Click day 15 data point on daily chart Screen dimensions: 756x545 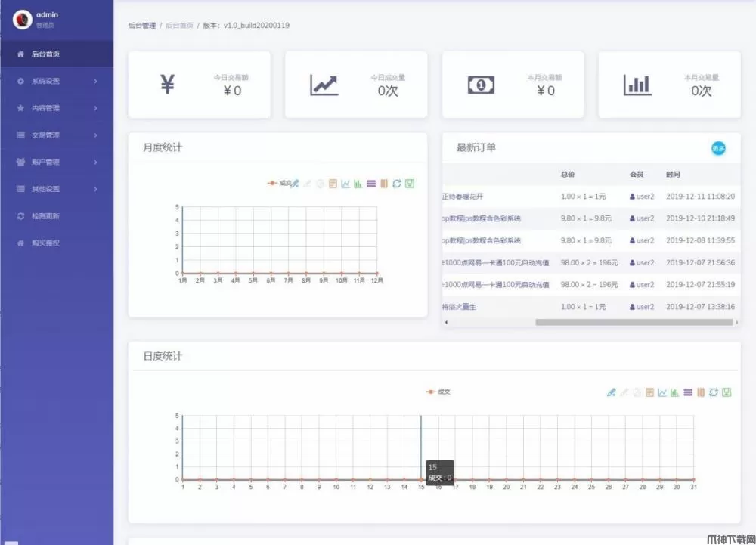[421, 479]
